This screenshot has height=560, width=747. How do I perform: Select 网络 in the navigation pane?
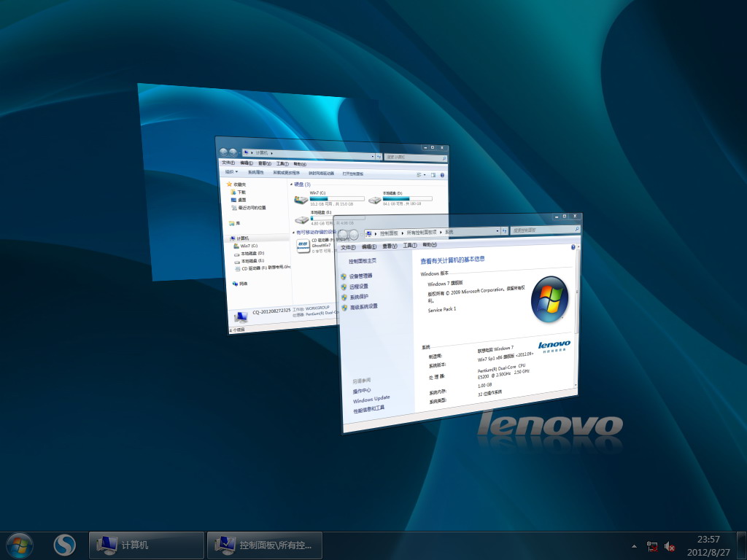coord(240,284)
